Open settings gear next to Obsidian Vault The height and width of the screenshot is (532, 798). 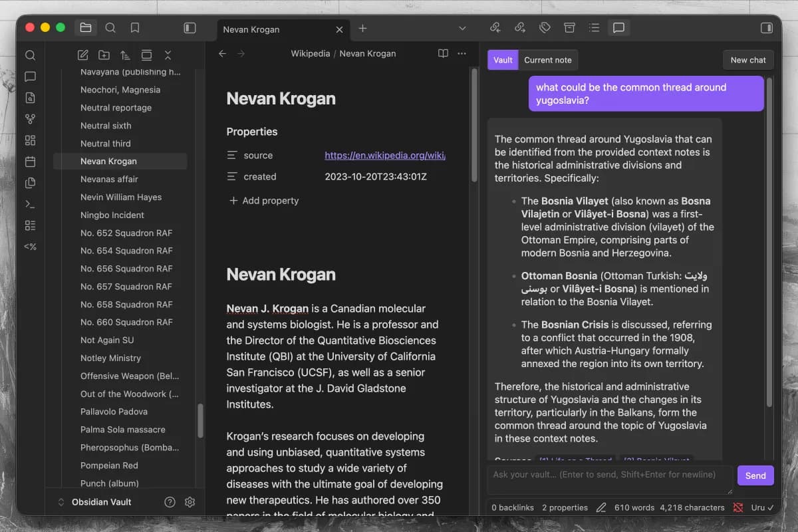point(190,502)
